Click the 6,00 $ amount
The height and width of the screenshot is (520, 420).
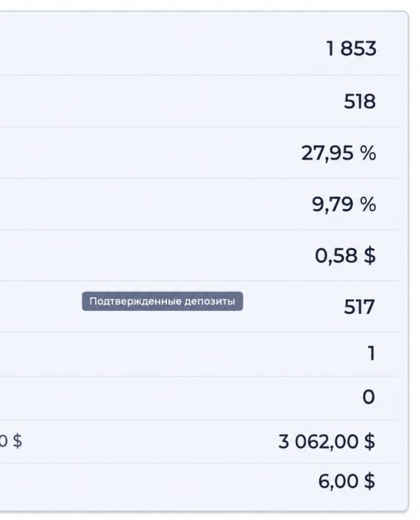pos(346,481)
